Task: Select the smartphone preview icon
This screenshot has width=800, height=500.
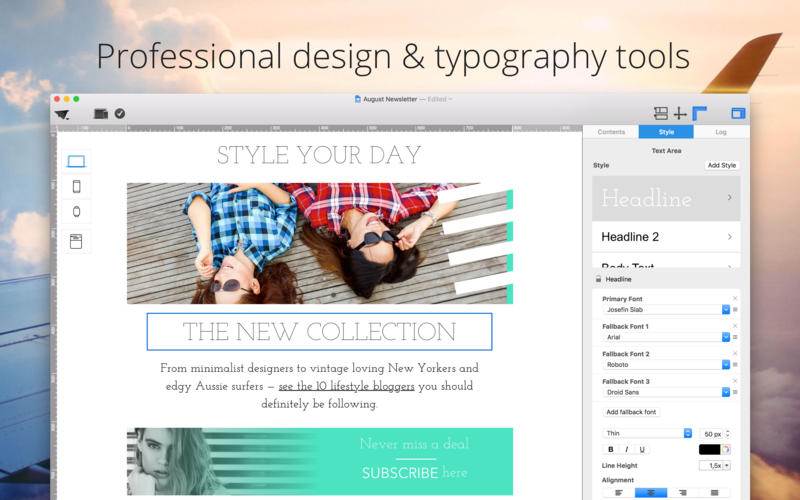Action: point(77,186)
